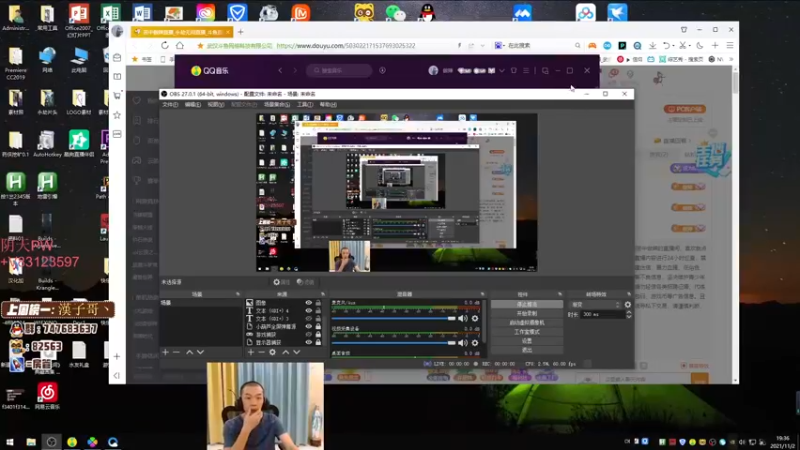Open transition properties gear next to 渐变
Viewport: 800px width, 450px height.
pyautogui.click(x=628, y=305)
